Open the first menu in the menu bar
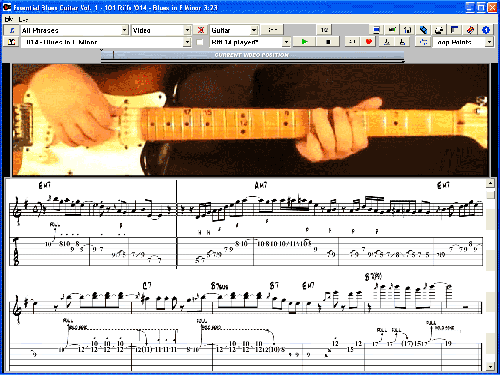This screenshot has height=375, width=500. [9, 19]
